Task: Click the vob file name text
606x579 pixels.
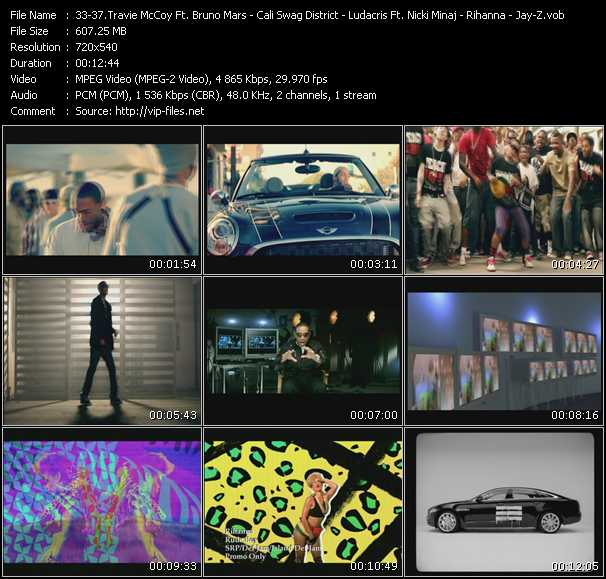Action: click(320, 15)
